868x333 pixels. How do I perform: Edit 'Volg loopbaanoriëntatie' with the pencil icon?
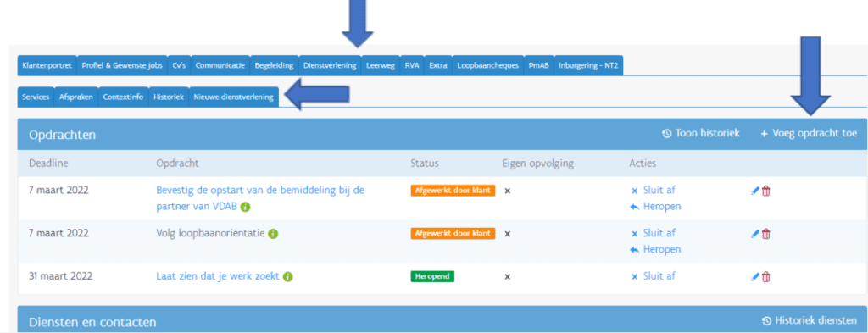tap(754, 234)
